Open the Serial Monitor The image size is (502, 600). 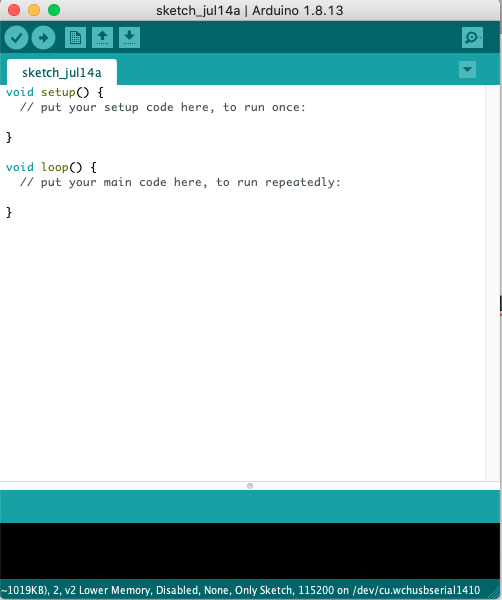click(x=472, y=38)
